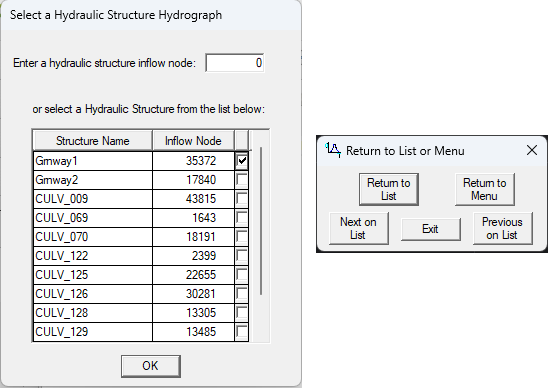Click the Exit button

coord(430,229)
